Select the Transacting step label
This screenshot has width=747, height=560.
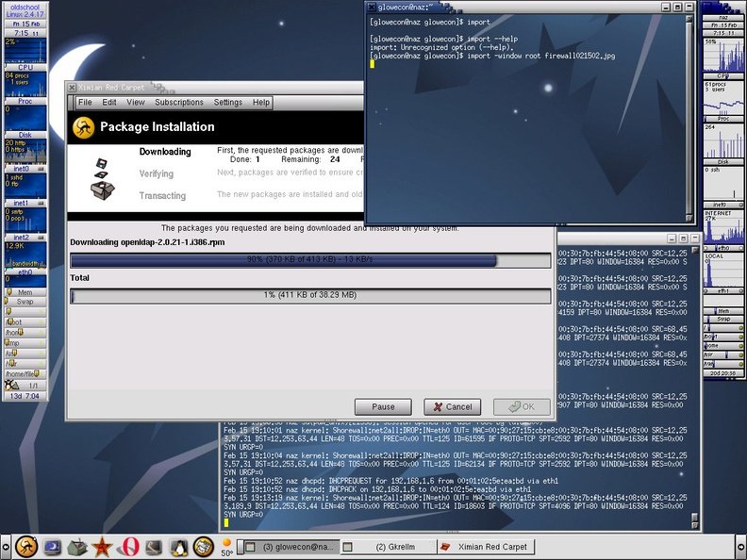point(162,196)
